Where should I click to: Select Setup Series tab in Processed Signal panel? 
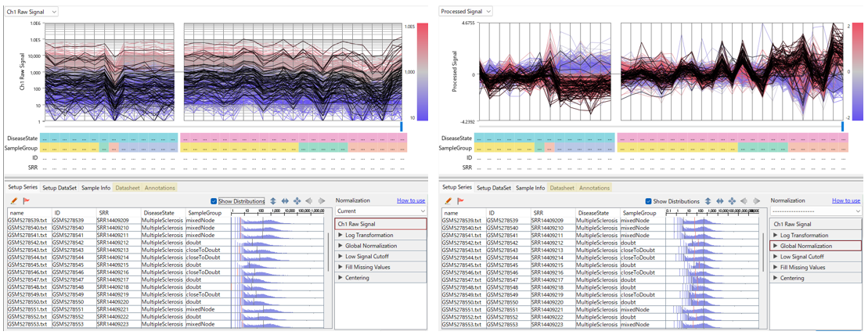coord(457,187)
